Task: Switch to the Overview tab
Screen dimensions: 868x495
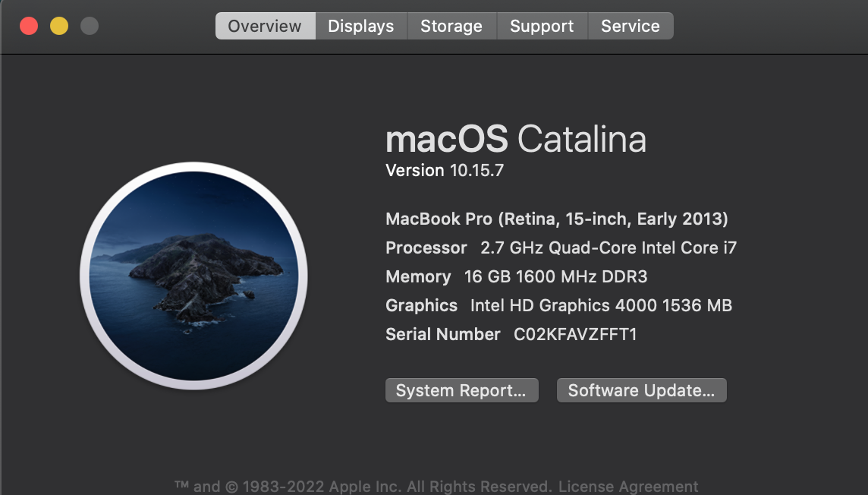Action: [x=265, y=26]
